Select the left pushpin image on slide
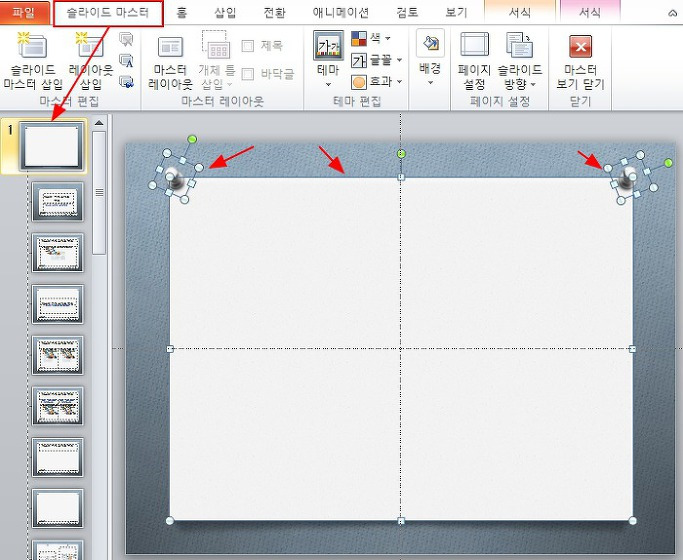 [175, 178]
